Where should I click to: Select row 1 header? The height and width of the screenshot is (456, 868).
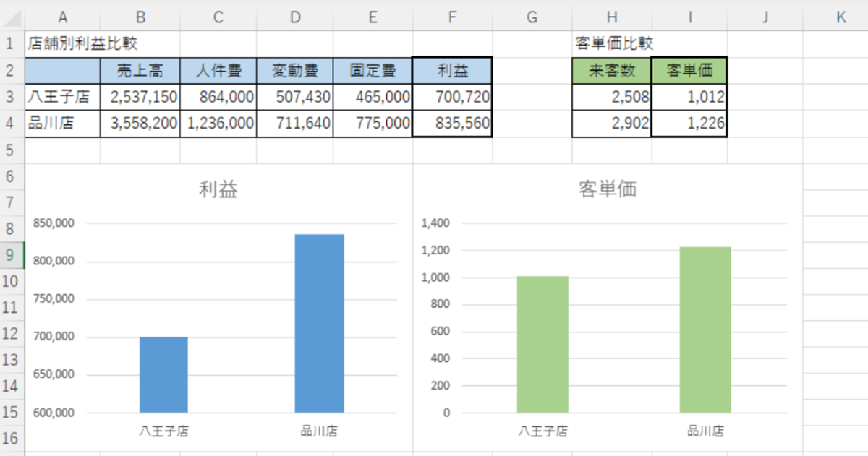(x=12, y=43)
